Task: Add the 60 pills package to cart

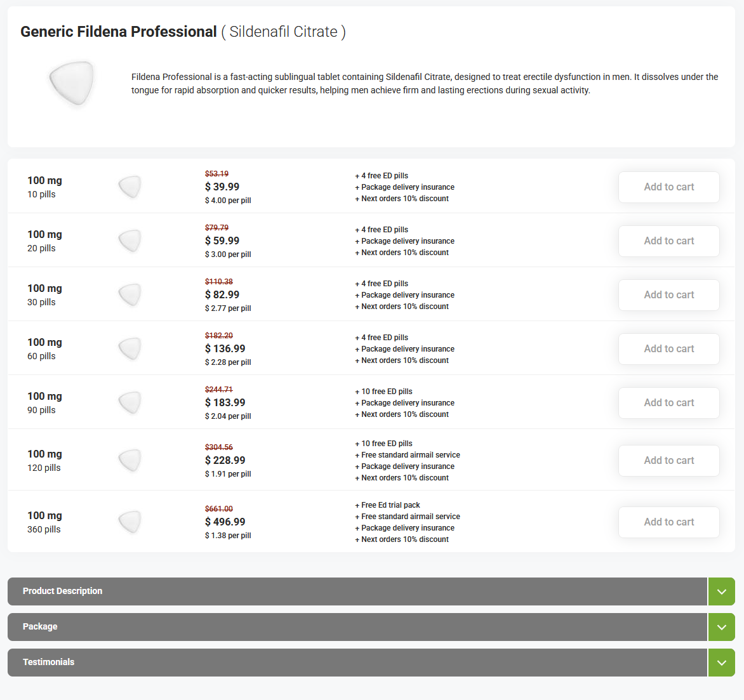Action: tap(668, 348)
